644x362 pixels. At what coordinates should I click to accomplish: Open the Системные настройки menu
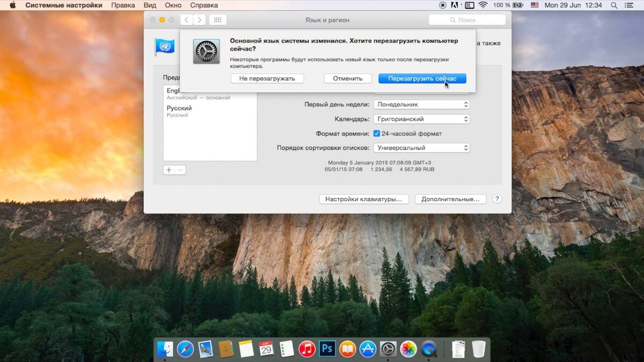[64, 5]
